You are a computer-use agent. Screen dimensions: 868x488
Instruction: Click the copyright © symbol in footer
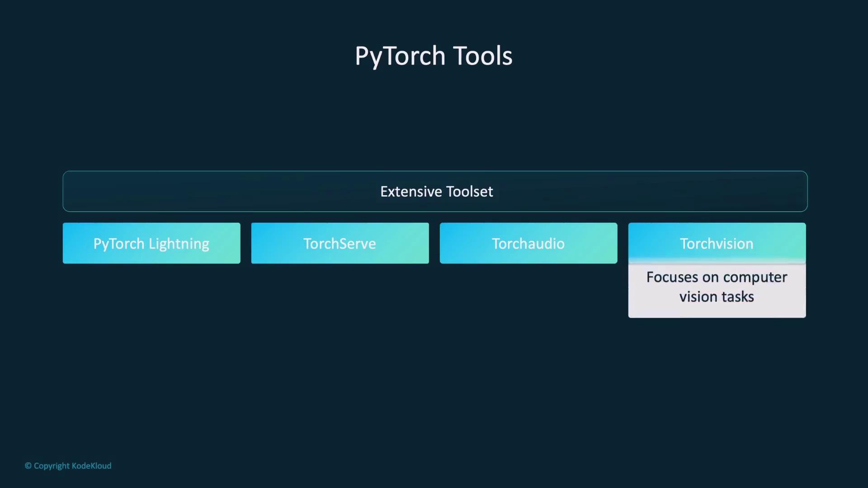coord(28,465)
